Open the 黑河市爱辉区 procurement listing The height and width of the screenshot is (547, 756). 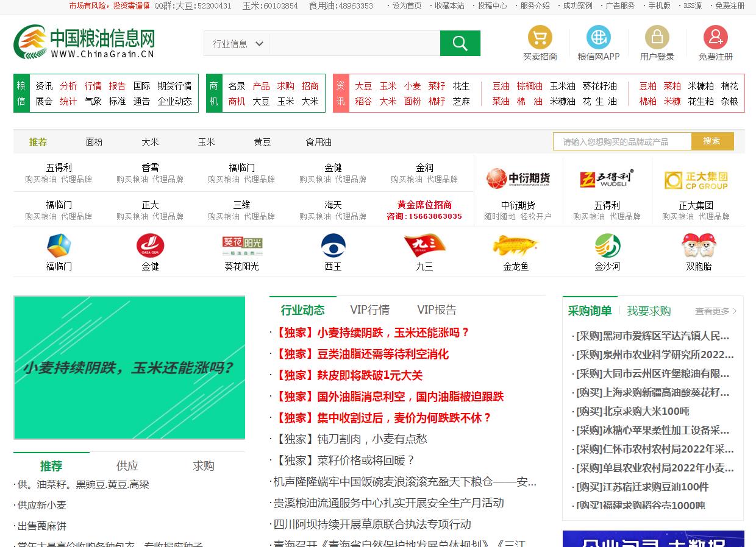pos(652,336)
